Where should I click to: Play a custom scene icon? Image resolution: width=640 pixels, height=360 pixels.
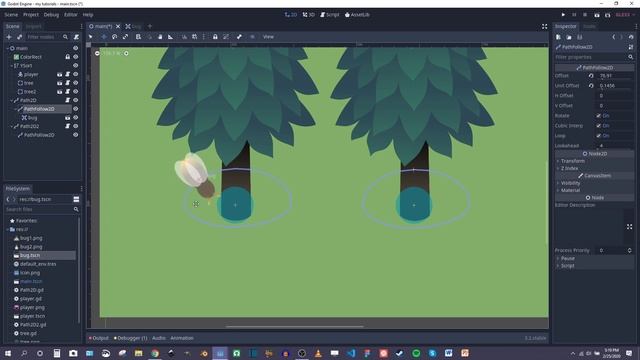(x=608, y=15)
